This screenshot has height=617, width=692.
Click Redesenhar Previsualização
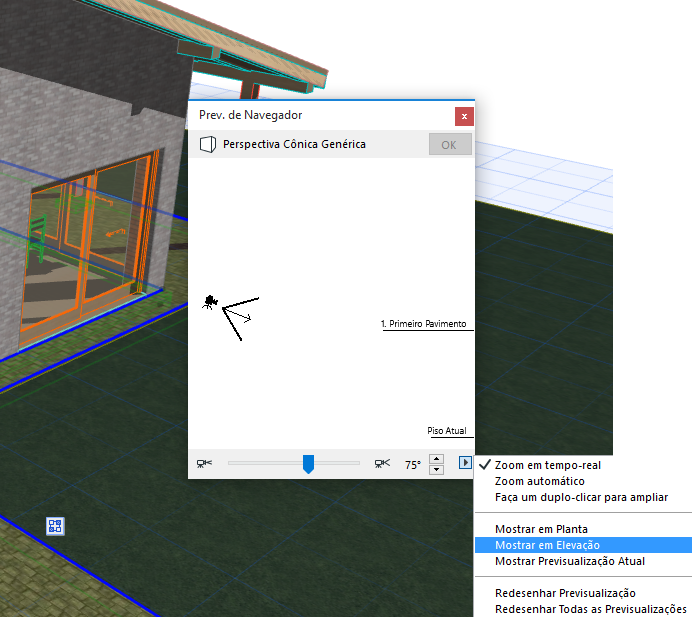pyautogui.click(x=565, y=593)
